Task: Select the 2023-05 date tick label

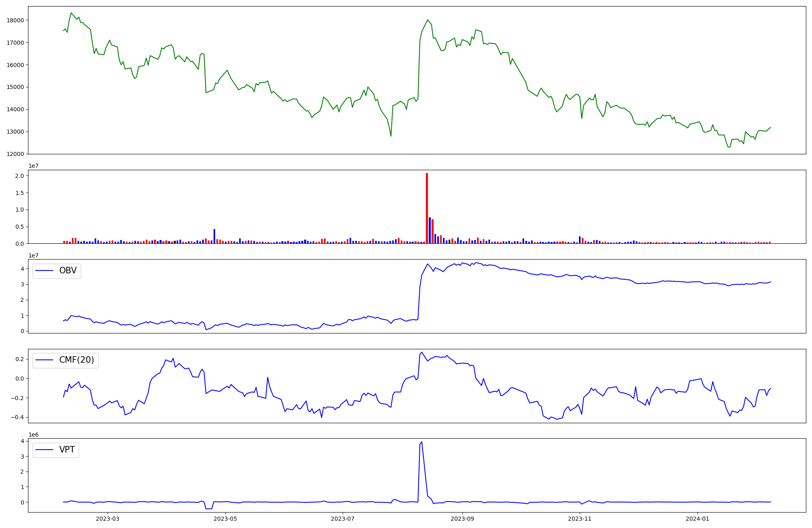Action: coord(225,519)
